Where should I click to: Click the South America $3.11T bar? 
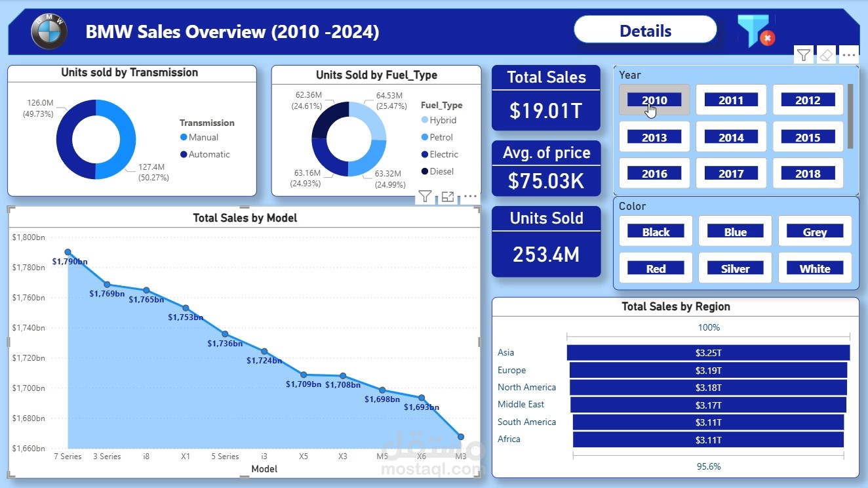tap(708, 422)
